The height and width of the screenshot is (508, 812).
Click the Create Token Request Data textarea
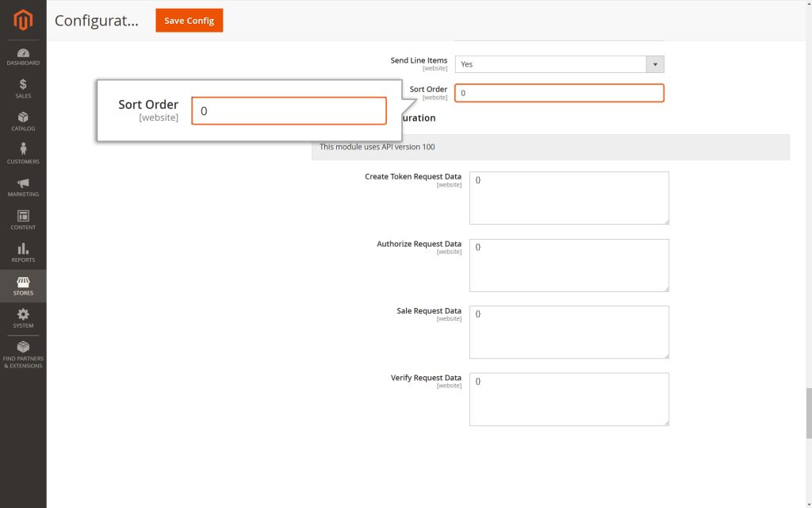(x=569, y=197)
